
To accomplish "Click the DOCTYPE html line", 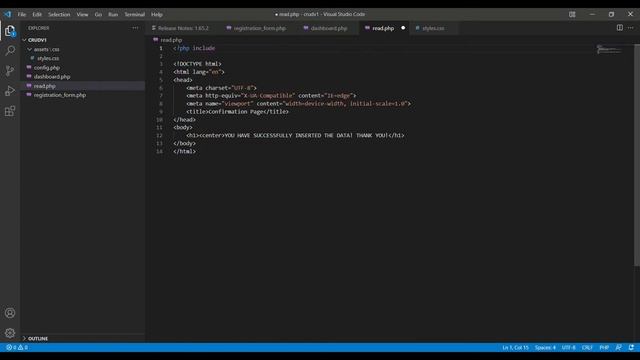I will 197,64.
